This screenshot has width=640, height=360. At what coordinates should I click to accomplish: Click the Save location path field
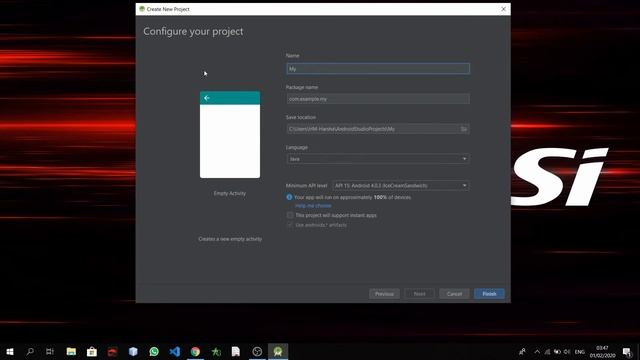pos(373,129)
